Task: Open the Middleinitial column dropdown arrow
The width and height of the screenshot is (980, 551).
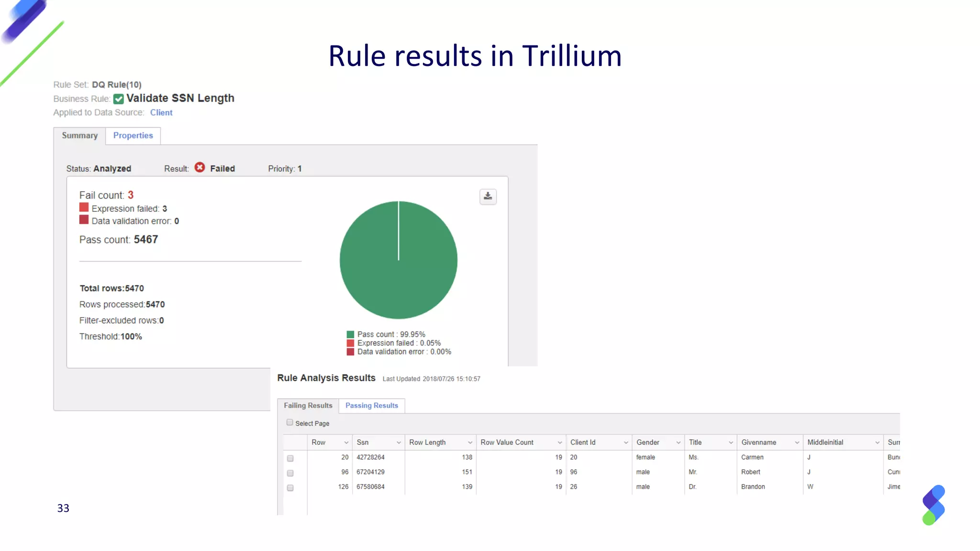Action: click(x=877, y=443)
